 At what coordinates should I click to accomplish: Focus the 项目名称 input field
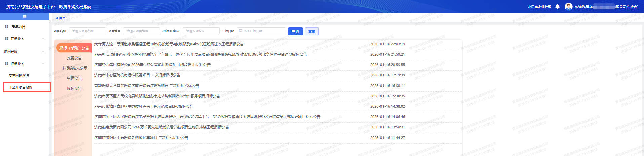pos(87,31)
